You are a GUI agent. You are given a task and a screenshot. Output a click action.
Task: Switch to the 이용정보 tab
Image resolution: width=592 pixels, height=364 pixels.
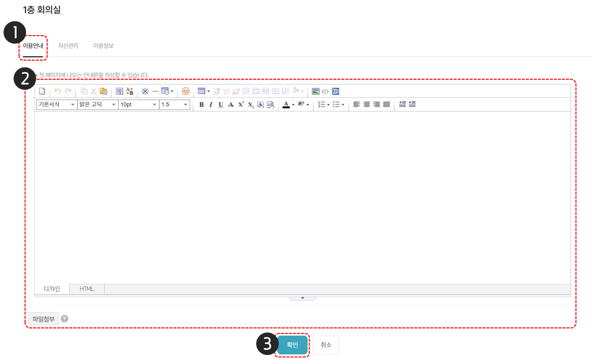[103, 46]
